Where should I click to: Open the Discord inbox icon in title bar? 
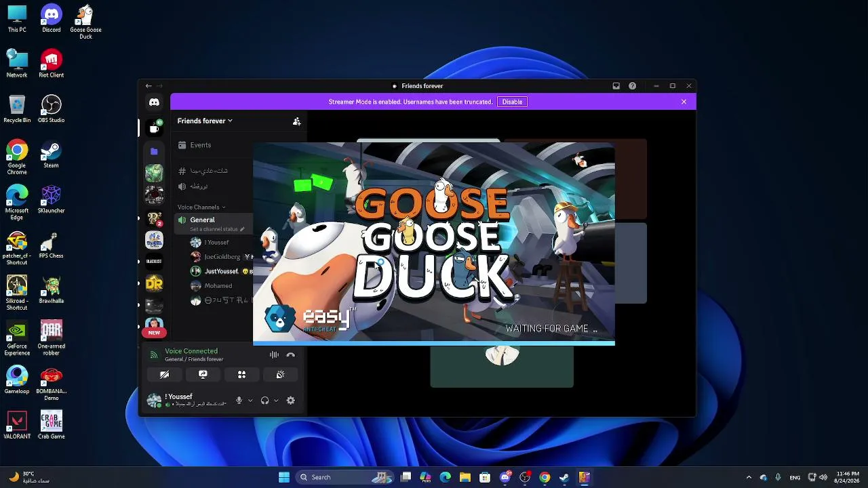[616, 86]
